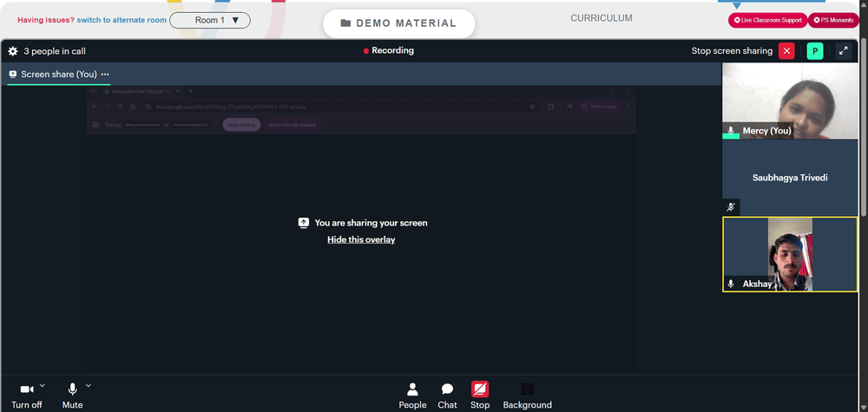Click the Recording indicator
The image size is (868, 412).
(389, 50)
